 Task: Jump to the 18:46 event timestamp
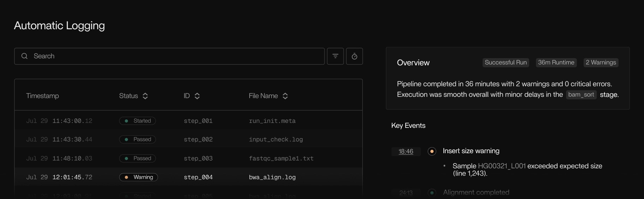pos(406,151)
